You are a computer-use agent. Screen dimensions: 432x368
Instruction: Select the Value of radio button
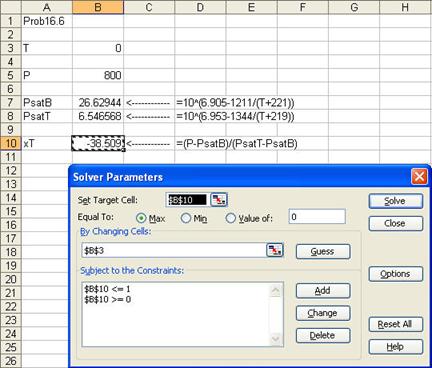(231, 218)
